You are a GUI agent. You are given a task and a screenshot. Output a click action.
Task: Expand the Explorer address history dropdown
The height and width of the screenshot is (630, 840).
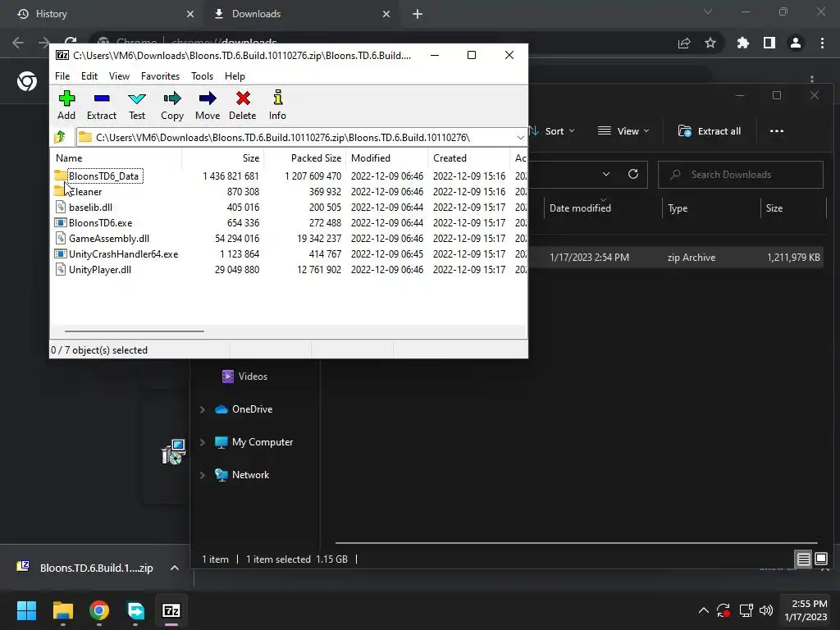606,174
